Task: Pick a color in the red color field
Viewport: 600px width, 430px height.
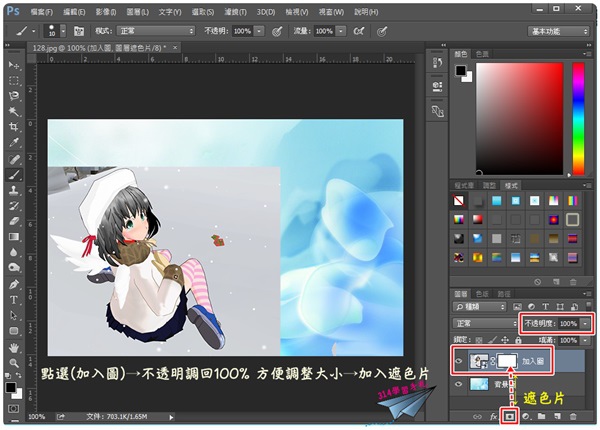Action: 519,119
